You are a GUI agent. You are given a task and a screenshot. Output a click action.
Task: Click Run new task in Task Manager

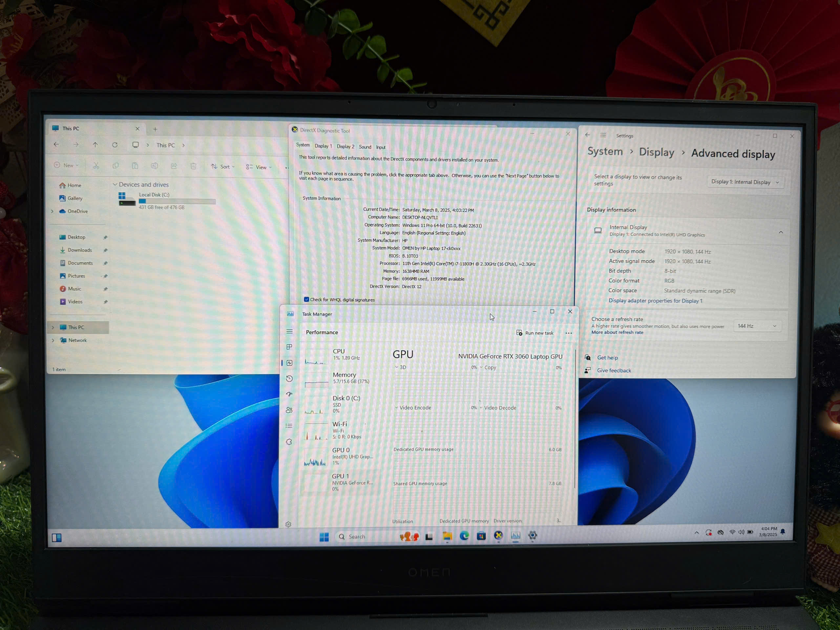tap(535, 333)
